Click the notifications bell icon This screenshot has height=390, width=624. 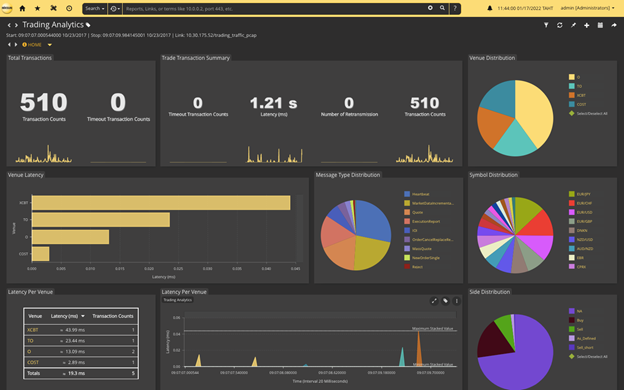pyautogui.click(x=489, y=8)
